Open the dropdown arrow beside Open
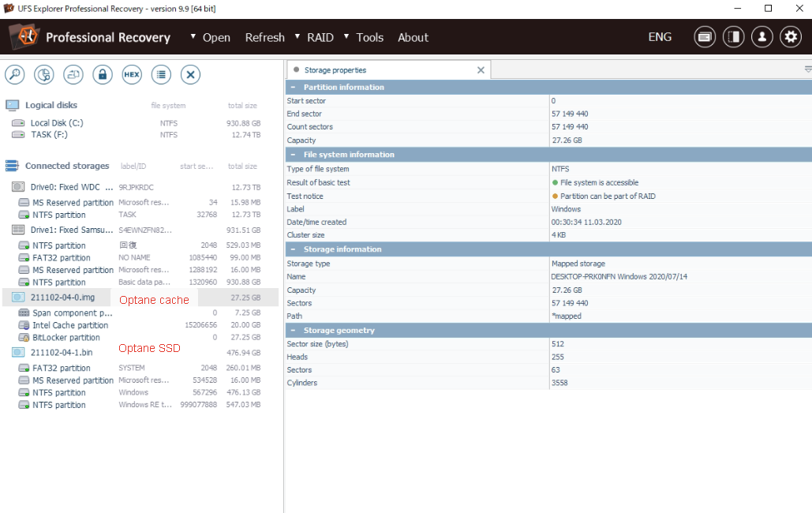Viewport: 812px width, 513px height. pos(193,36)
